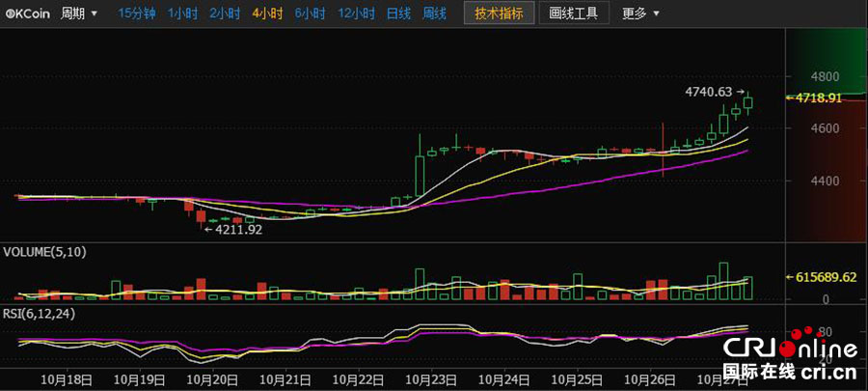
Task: Choose the 2小时 interval
Action: tap(224, 14)
